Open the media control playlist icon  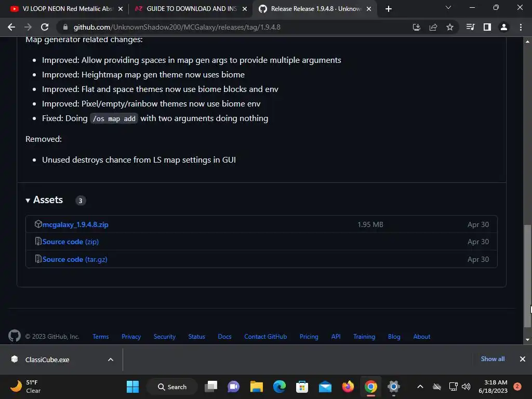pyautogui.click(x=470, y=27)
